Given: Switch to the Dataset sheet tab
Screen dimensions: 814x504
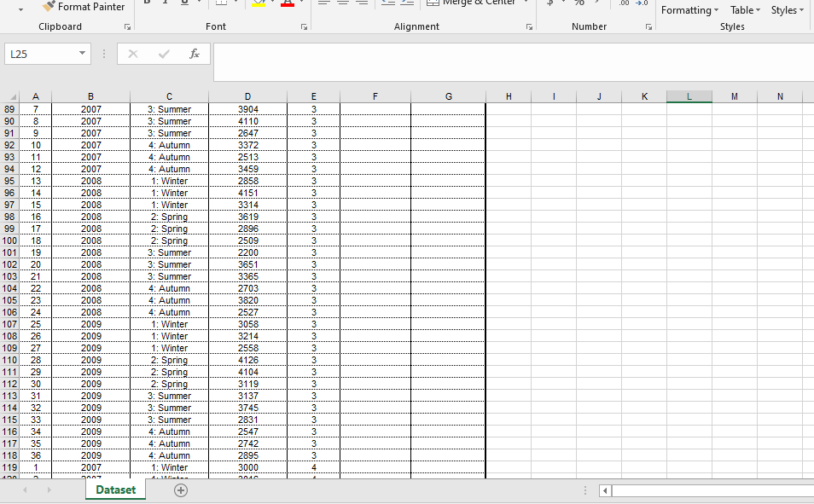Looking at the screenshot, I should click(x=115, y=490).
